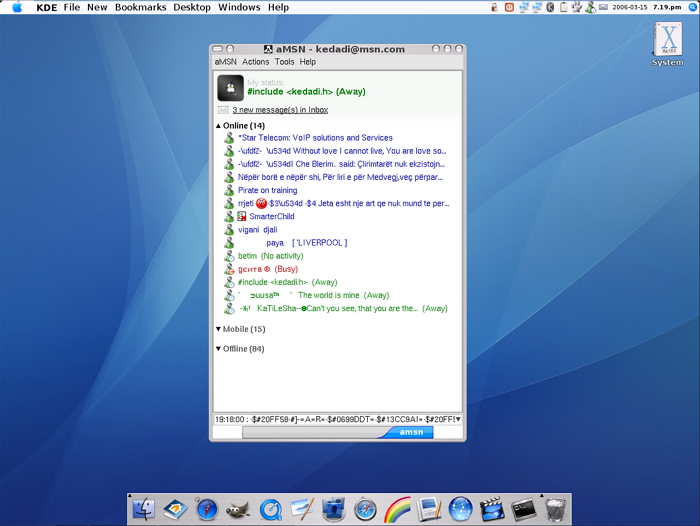Click the aMSN buddy icon in the system tray
This screenshot has height=526, width=700.
point(590,7)
